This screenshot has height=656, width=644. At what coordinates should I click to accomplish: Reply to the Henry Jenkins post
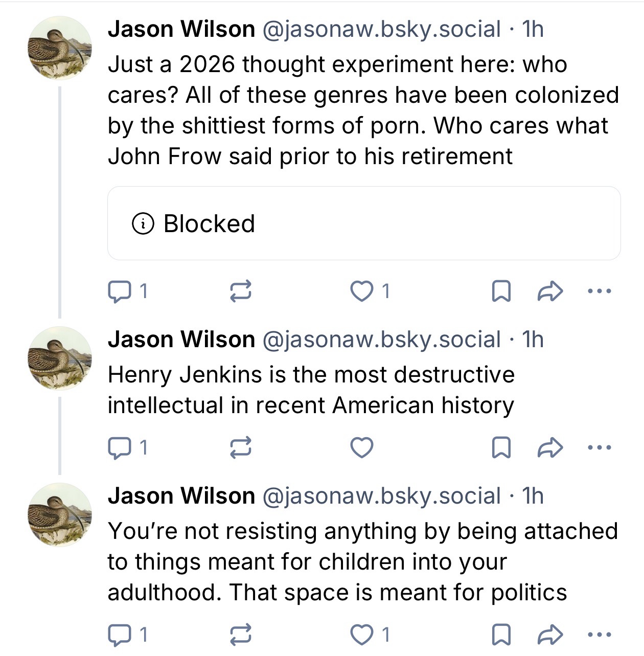click(119, 448)
